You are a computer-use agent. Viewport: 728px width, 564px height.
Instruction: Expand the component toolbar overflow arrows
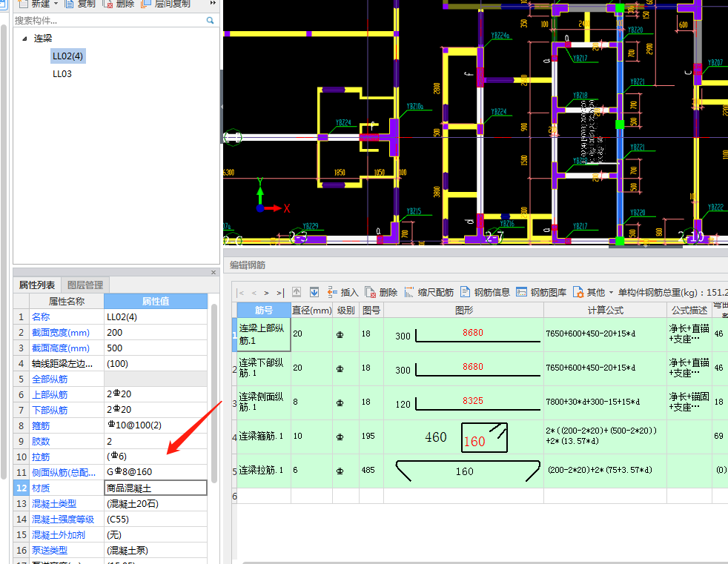pos(213,3)
